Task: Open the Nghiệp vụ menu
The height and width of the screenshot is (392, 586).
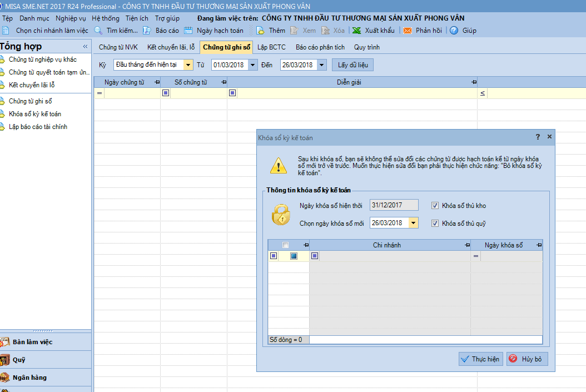Action: click(x=71, y=18)
